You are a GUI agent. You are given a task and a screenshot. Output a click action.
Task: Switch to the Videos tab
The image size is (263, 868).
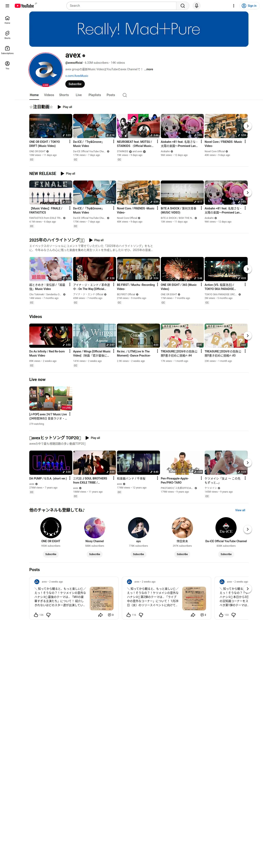49,95
